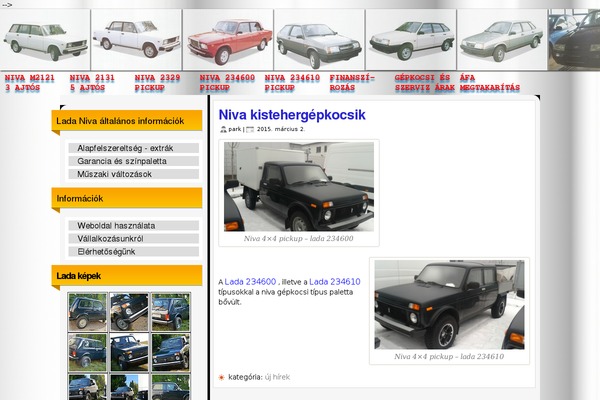Image resolution: width=600 pixels, height=400 pixels.
Task: Open the Niva M2121 3 ajtós menu
Action: tap(29, 83)
